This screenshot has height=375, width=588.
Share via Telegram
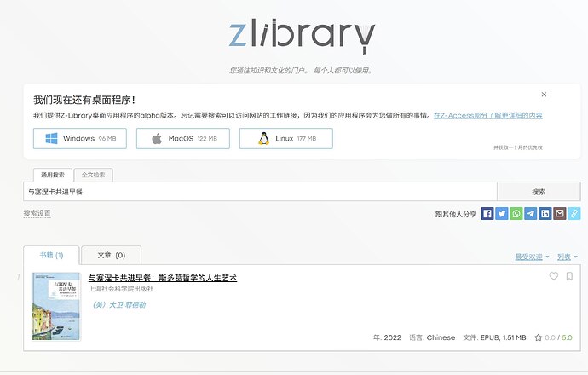[x=531, y=214]
